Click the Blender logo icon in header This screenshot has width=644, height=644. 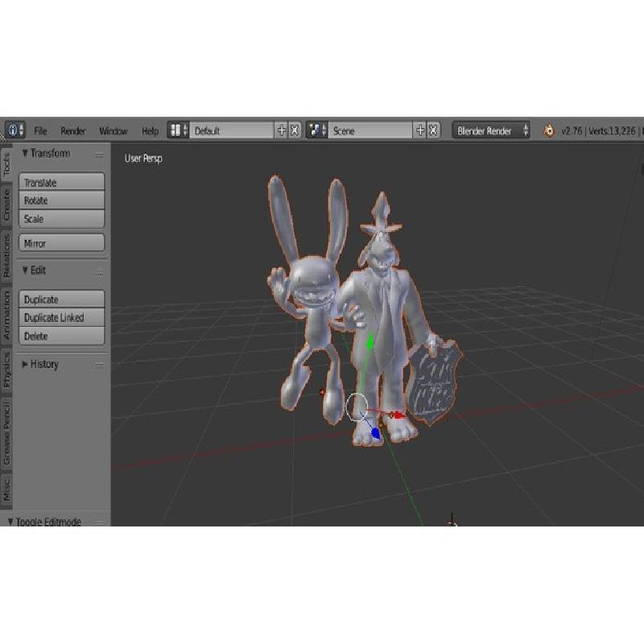548,131
